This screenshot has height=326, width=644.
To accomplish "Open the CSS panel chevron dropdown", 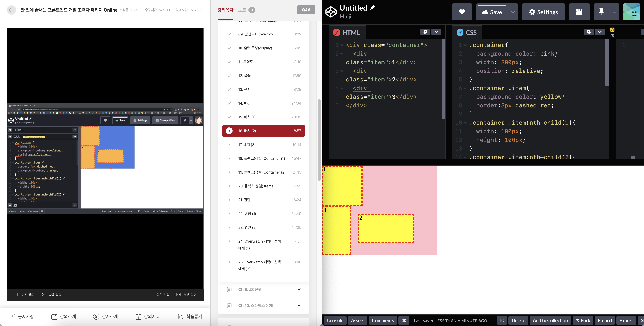I will [x=600, y=32].
